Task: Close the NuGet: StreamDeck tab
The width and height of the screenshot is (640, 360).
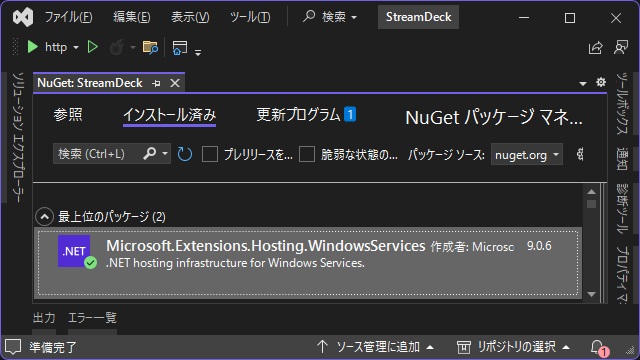Action: (x=175, y=83)
